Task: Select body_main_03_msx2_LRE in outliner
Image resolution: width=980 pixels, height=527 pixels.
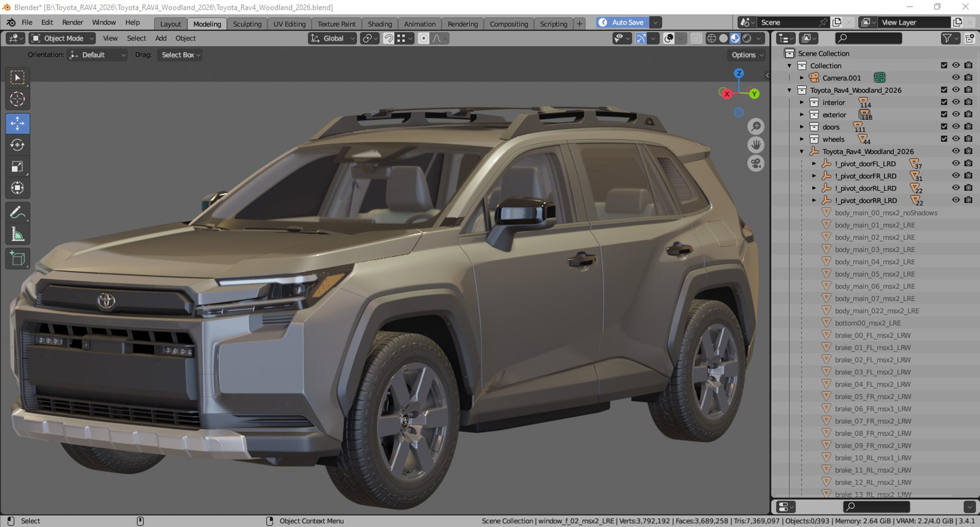Action: pyautogui.click(x=874, y=249)
